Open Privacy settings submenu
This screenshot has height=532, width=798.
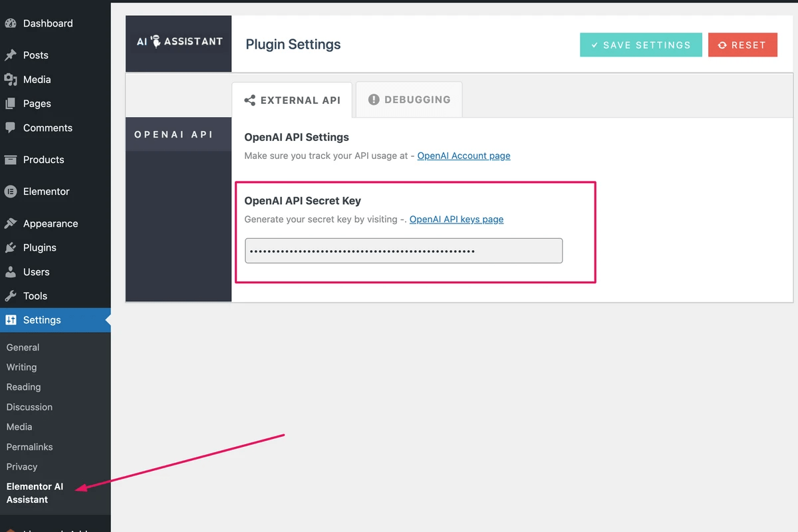(x=22, y=467)
